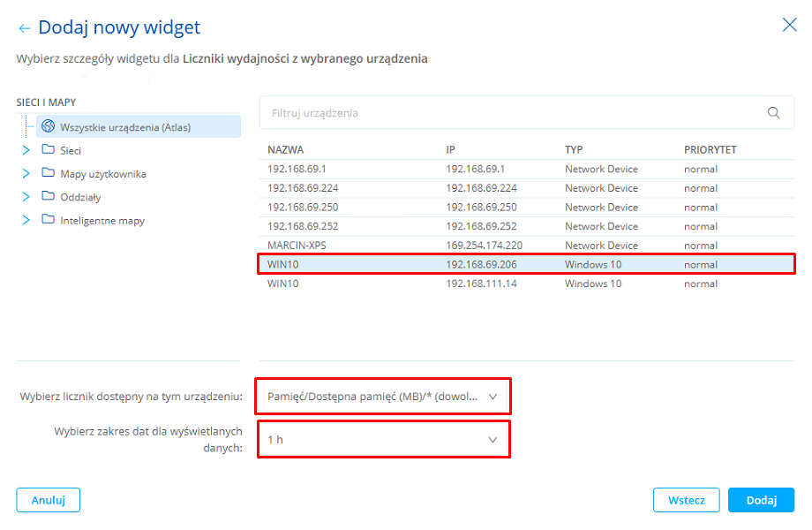Open the performance counter dropdown
This screenshot has width=812, height=530.
click(x=383, y=397)
